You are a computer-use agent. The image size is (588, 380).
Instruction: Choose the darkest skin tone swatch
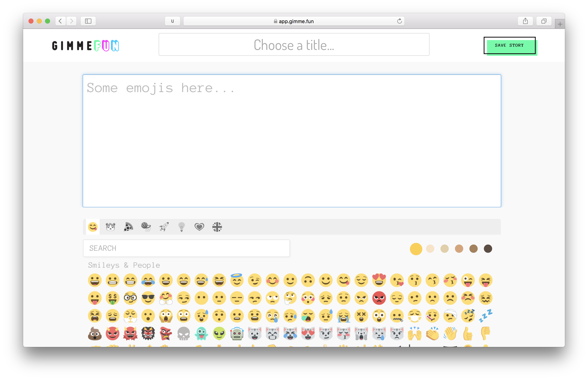488,248
